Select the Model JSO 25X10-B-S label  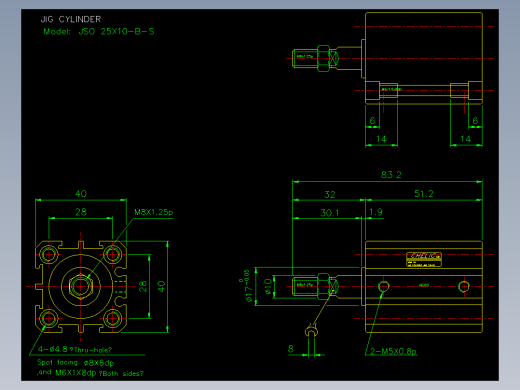click(x=99, y=32)
